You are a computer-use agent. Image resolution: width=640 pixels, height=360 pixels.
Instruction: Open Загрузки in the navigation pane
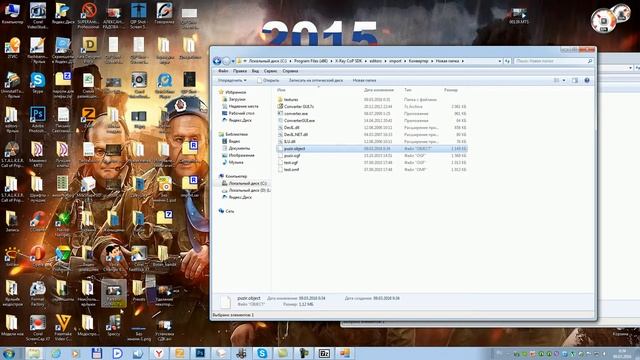point(237,99)
